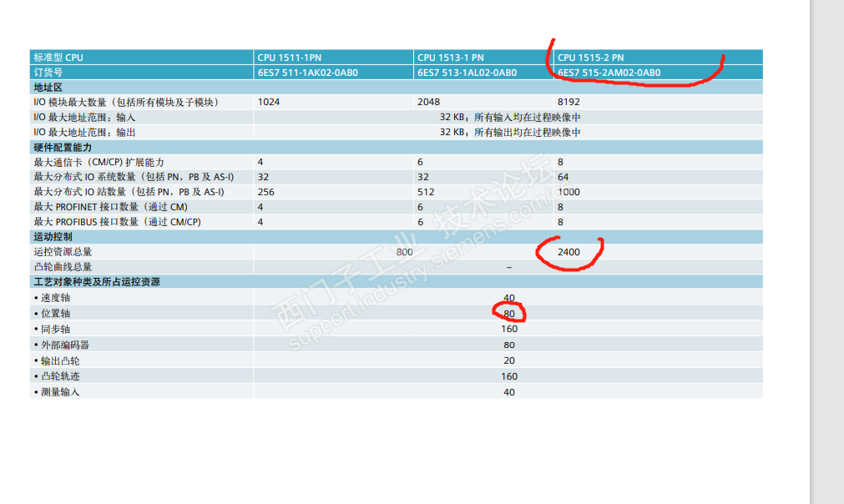Select order number 6ES7 515-2AM02-0AB0
Image resolution: width=844 pixels, height=504 pixels.
(x=609, y=72)
